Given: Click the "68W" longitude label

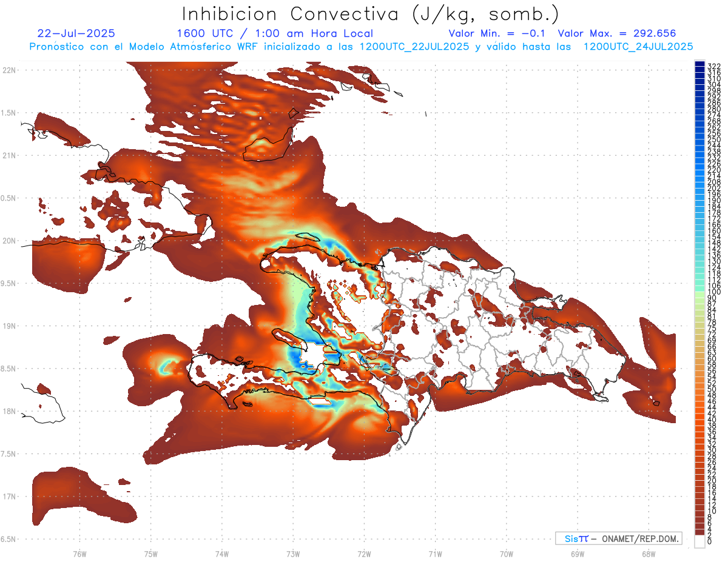Looking at the screenshot, I should click(x=649, y=554).
